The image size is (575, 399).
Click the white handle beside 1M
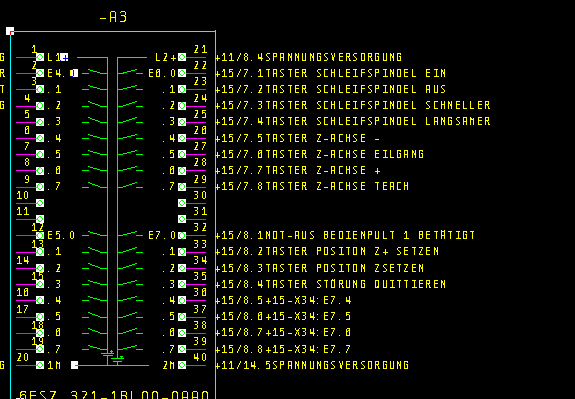(74, 365)
